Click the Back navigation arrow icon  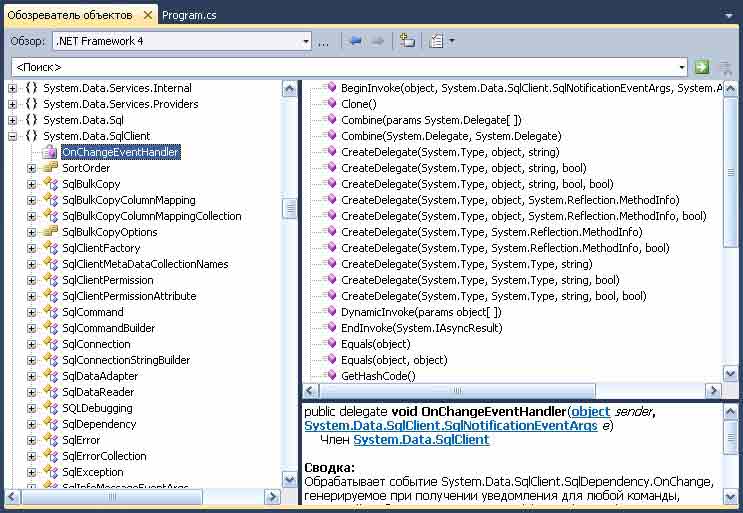coord(355,41)
